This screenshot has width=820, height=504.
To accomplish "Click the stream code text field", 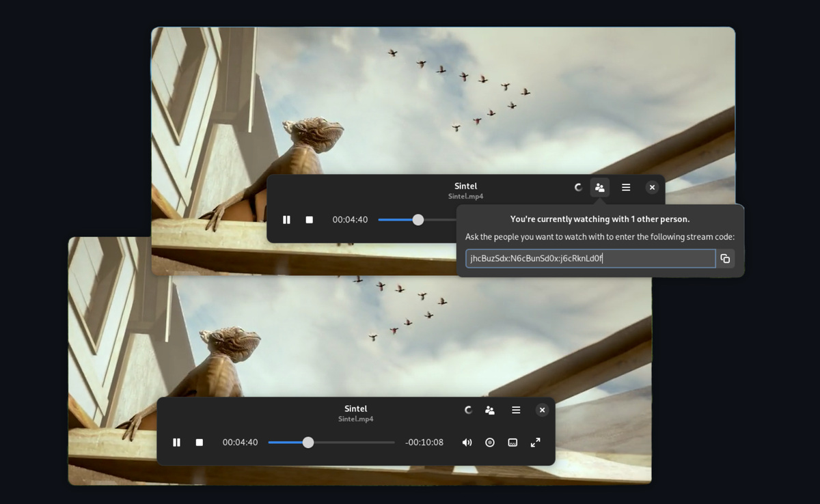I will (x=590, y=259).
